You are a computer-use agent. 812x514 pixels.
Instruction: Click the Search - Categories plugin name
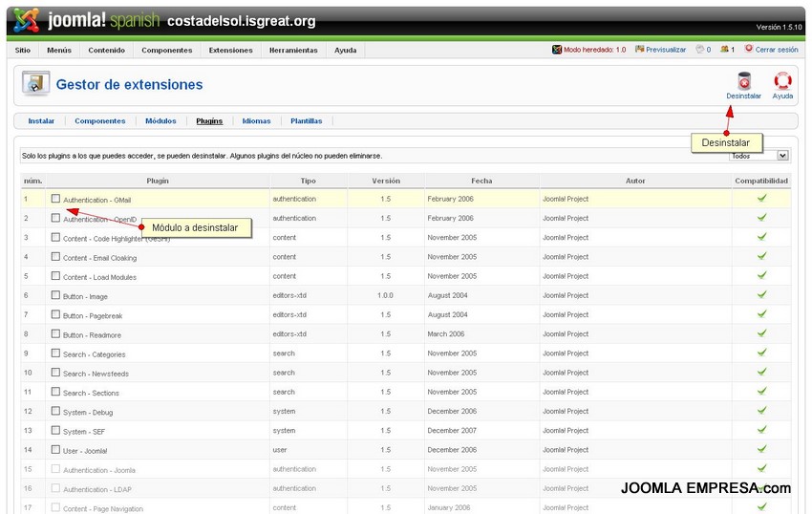click(x=95, y=354)
